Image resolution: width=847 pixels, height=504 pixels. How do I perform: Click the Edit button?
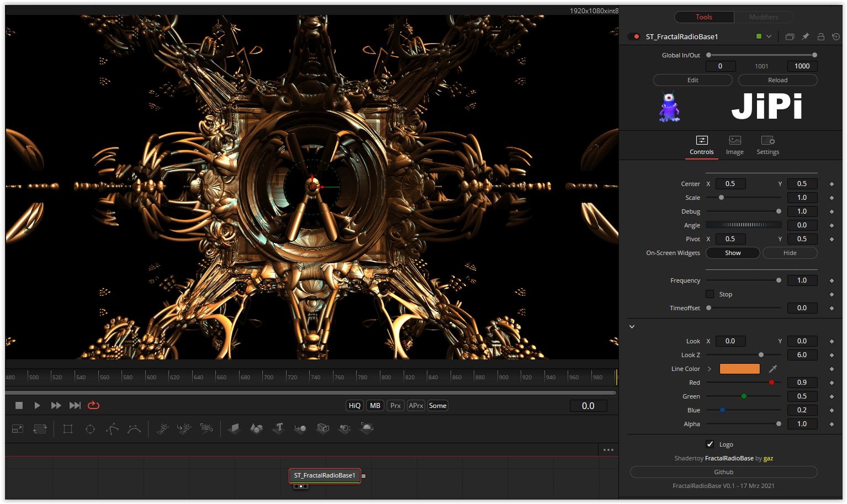click(x=693, y=80)
